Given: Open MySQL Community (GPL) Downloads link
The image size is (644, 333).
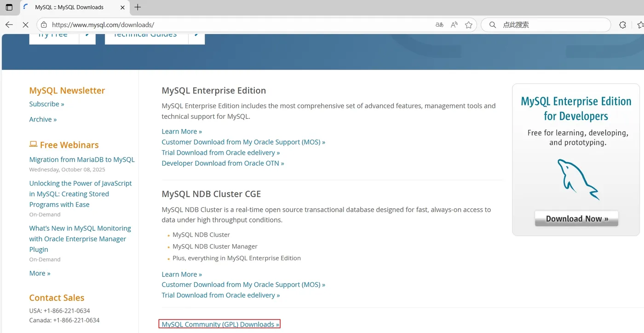Looking at the screenshot, I should (220, 324).
